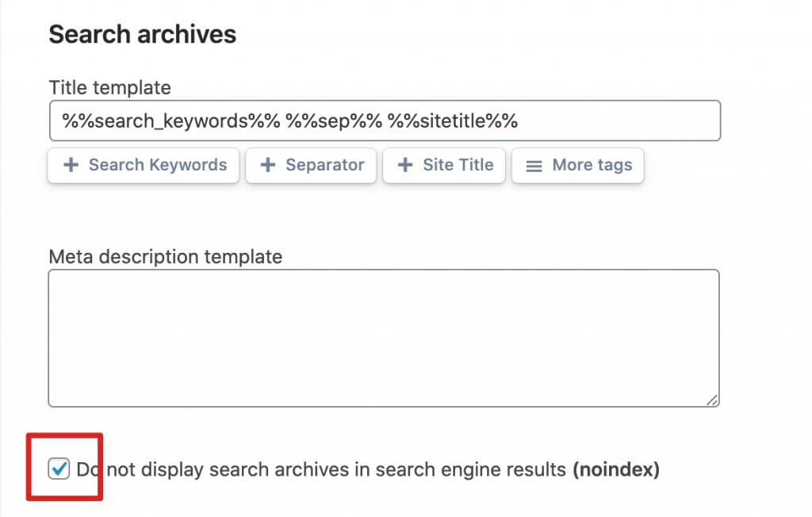Image resolution: width=812 pixels, height=517 pixels.
Task: Click the bold '(noindex)' text
Action: 616,469
